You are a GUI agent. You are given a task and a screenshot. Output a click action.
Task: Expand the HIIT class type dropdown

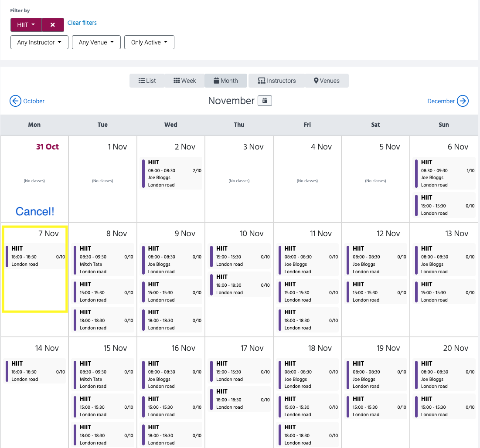pyautogui.click(x=26, y=25)
